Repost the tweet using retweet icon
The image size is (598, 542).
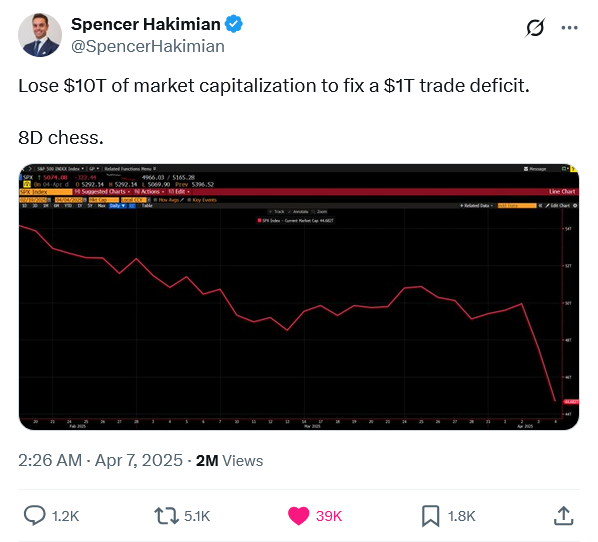(x=166, y=516)
